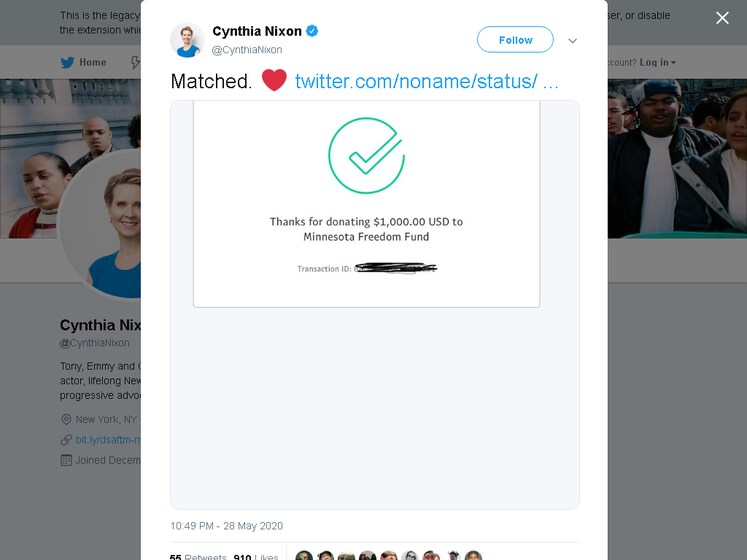Screen dimensions: 747x560
Task: Open the Home tab
Action: 83,63
